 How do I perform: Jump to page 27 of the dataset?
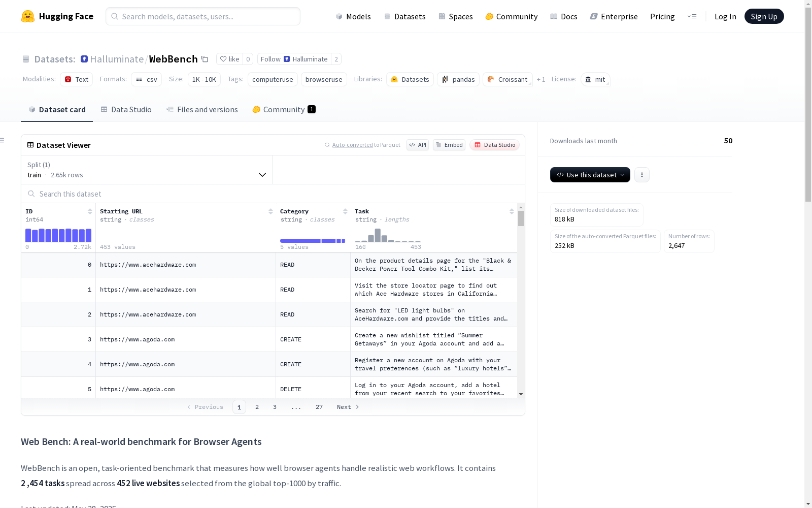tap(319, 407)
